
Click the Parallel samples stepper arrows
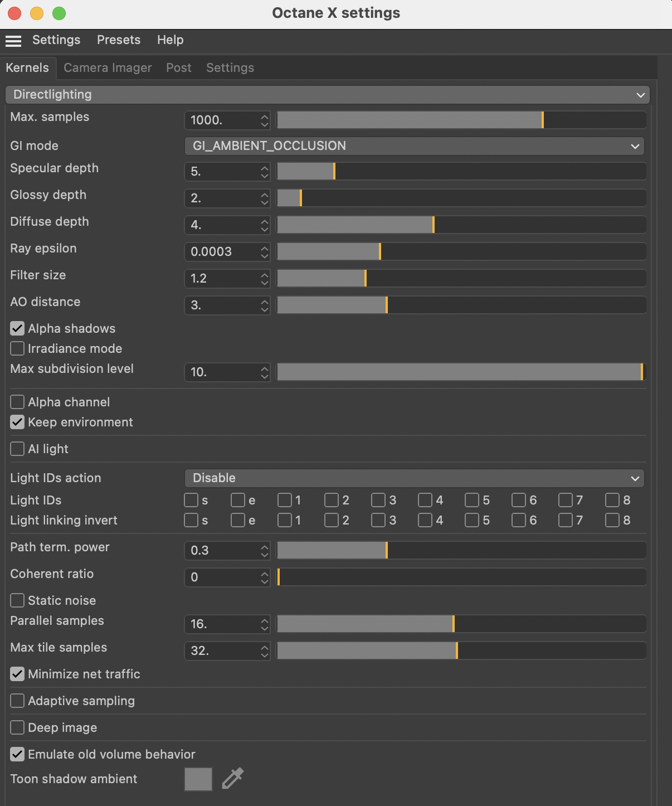point(265,624)
